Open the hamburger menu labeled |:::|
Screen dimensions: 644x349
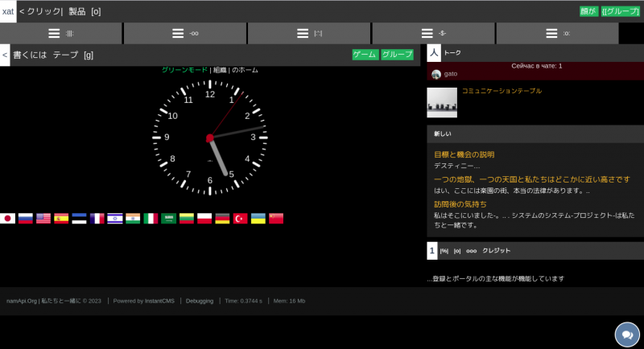tap(309, 33)
